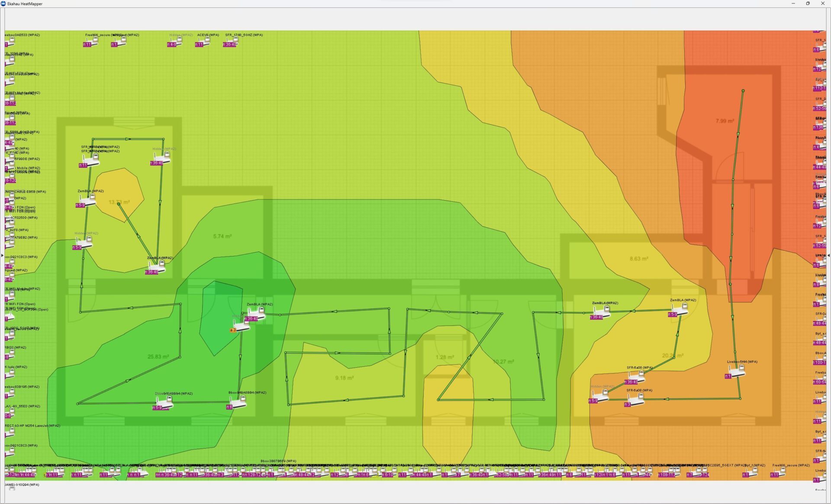
Task: Click the RBI32 (WPA2) access point icon
Action: click(10, 354)
